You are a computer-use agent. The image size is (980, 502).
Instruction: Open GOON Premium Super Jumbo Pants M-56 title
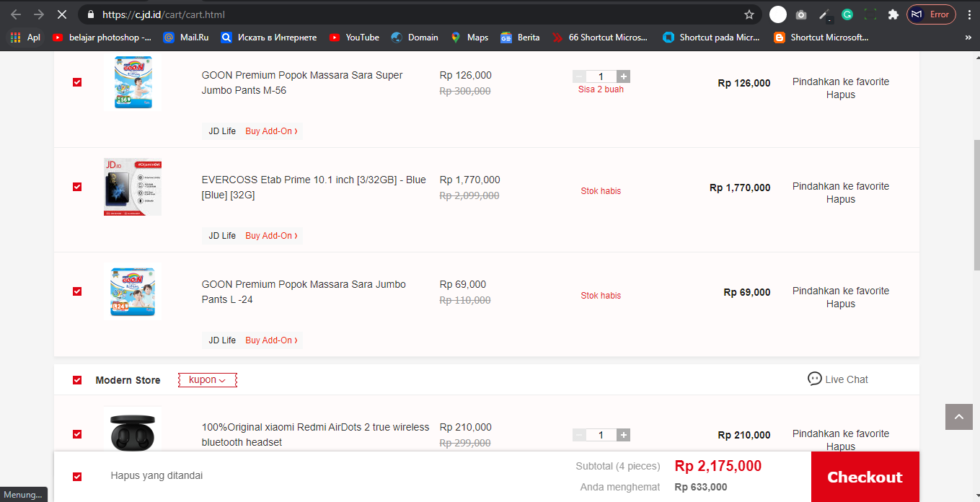pos(302,83)
